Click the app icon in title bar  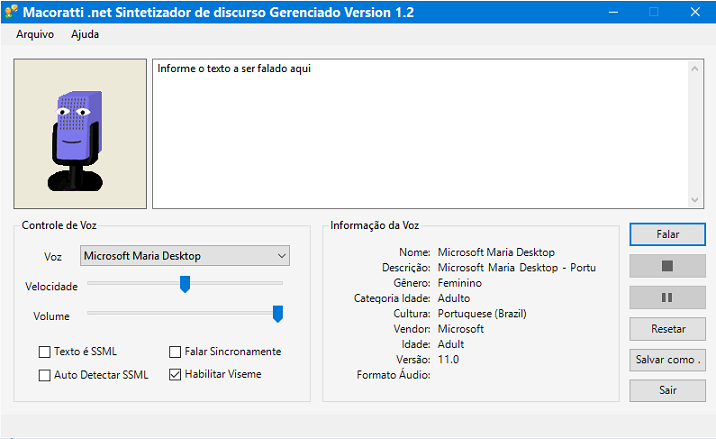11,11
